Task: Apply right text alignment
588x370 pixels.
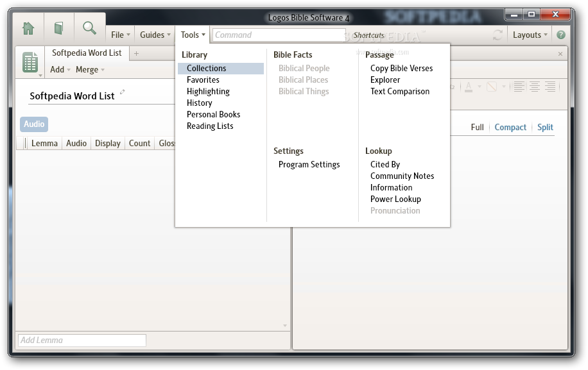Action: click(550, 87)
